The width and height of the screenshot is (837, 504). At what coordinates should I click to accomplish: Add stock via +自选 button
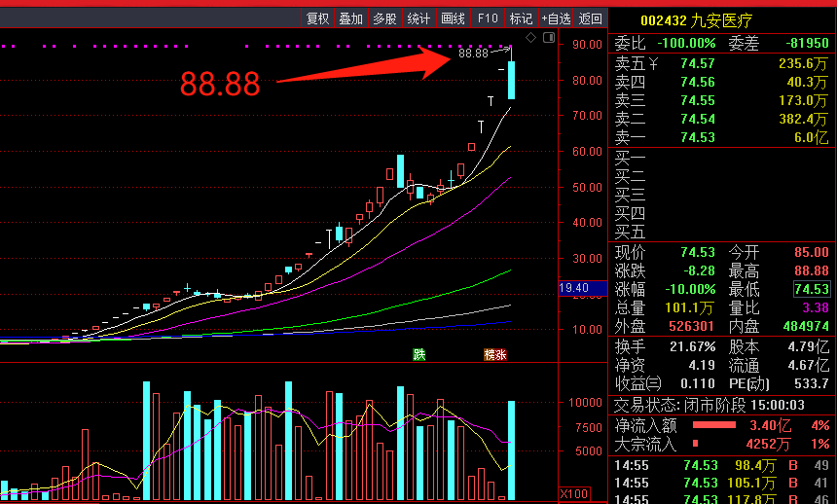coord(556,18)
